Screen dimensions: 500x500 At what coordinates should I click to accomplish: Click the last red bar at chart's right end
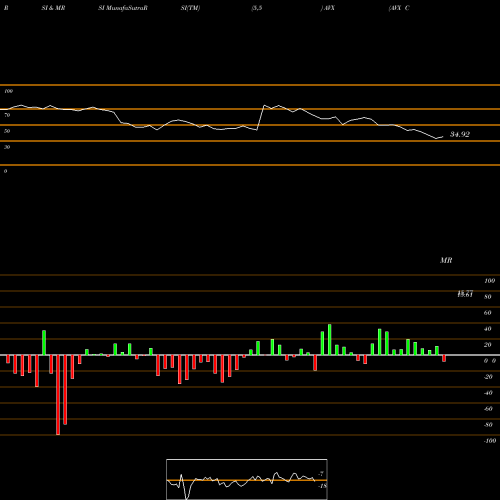pyautogui.click(x=444, y=358)
